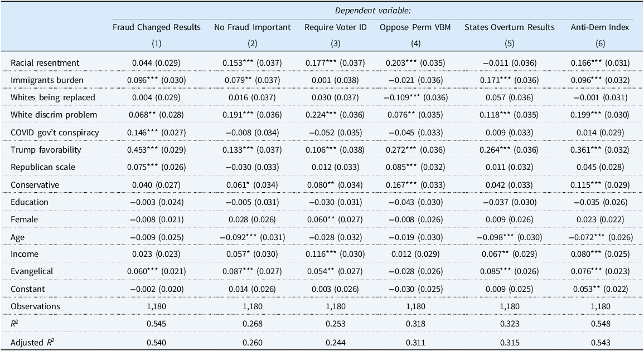Viewport: 644px width, 351px height.
Task: Click the 'Constant' row label
Action: click(x=28, y=289)
